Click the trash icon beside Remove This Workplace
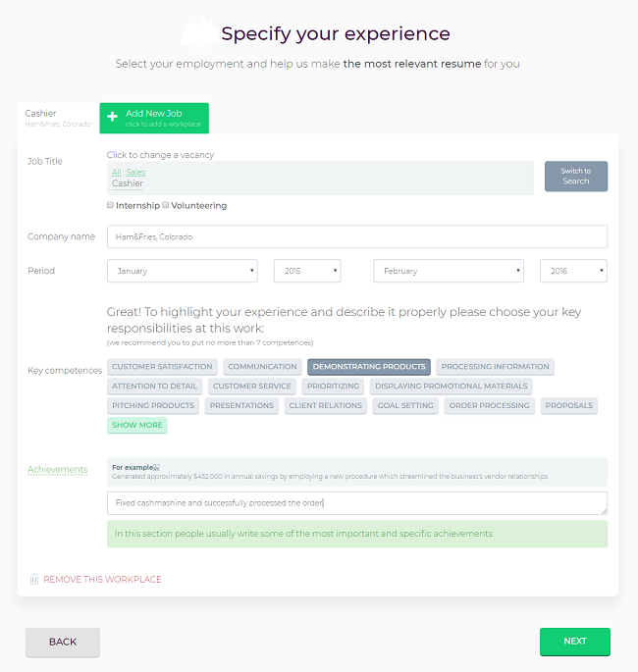The image size is (638, 672). tap(34, 579)
